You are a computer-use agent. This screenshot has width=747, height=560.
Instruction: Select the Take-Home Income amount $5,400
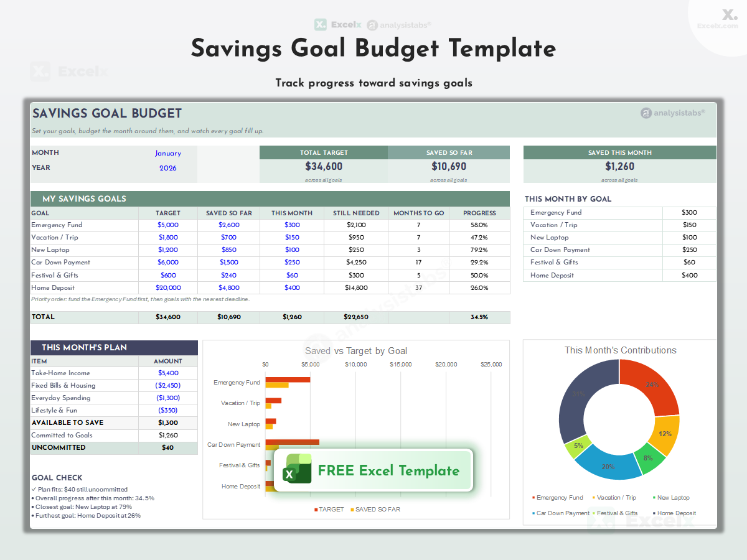tap(168, 373)
